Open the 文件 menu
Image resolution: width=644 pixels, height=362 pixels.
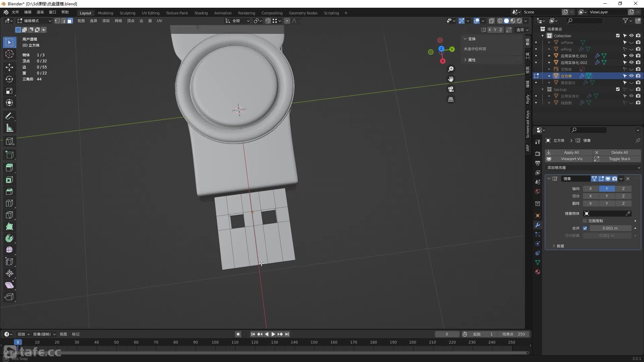(x=15, y=12)
